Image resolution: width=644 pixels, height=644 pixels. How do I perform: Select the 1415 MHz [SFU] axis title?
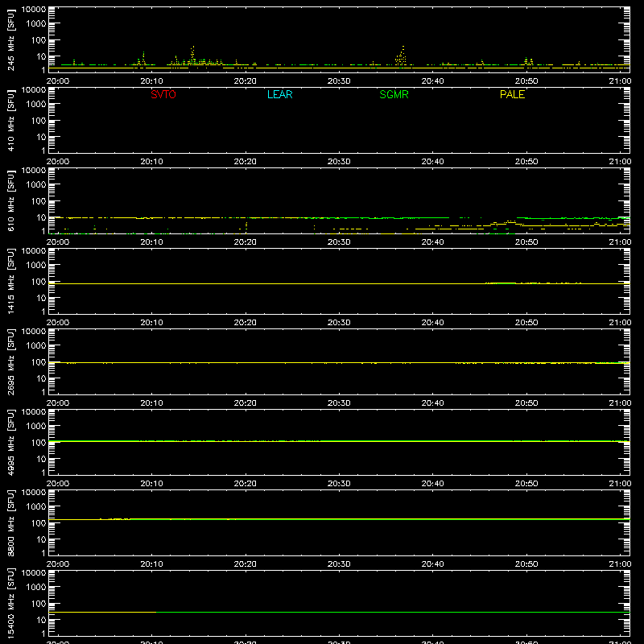coord(11,280)
